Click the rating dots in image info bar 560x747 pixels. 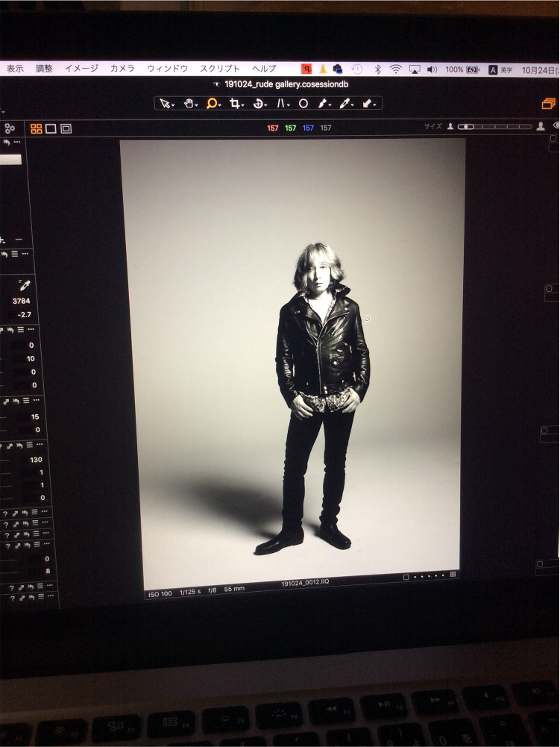point(429,575)
